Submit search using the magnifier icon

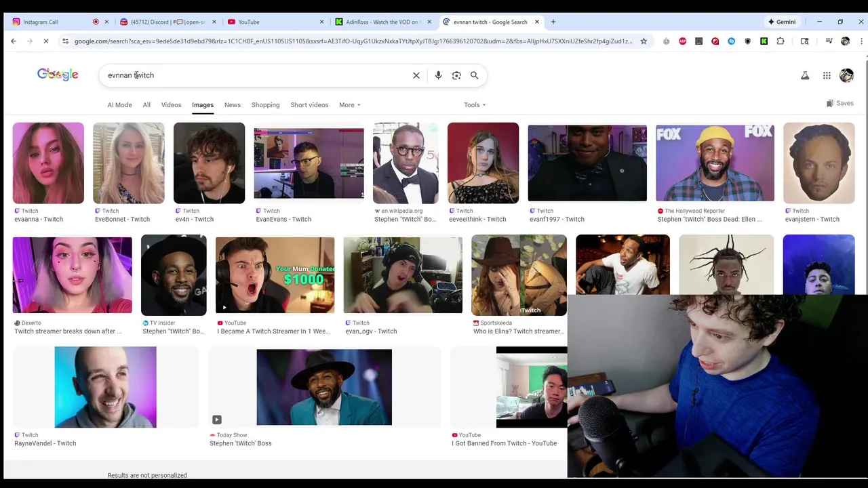pos(475,75)
